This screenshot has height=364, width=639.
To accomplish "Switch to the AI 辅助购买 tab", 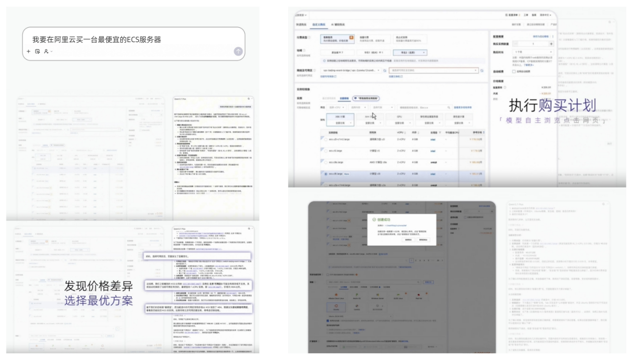I will pos(338,24).
